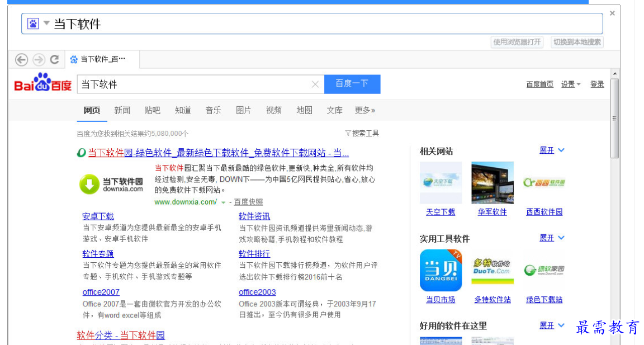Click into the top 当下软件 search field

[x=324, y=24]
